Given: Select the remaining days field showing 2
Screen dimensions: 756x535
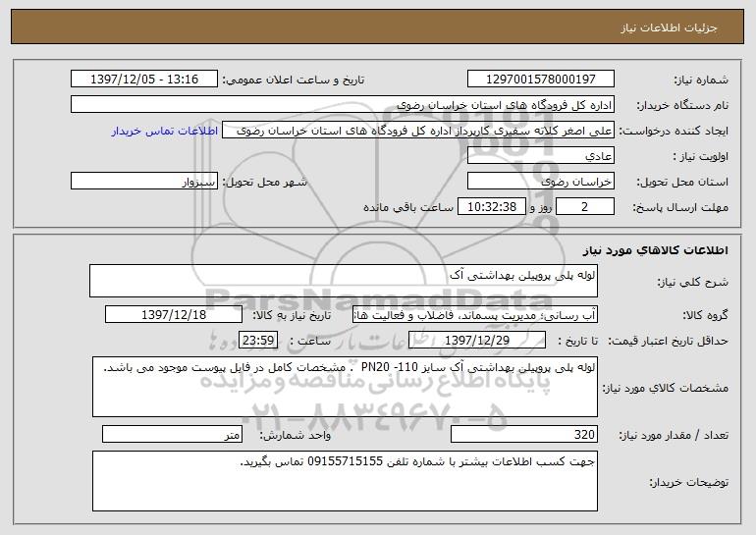Looking at the screenshot, I should coord(585,207).
